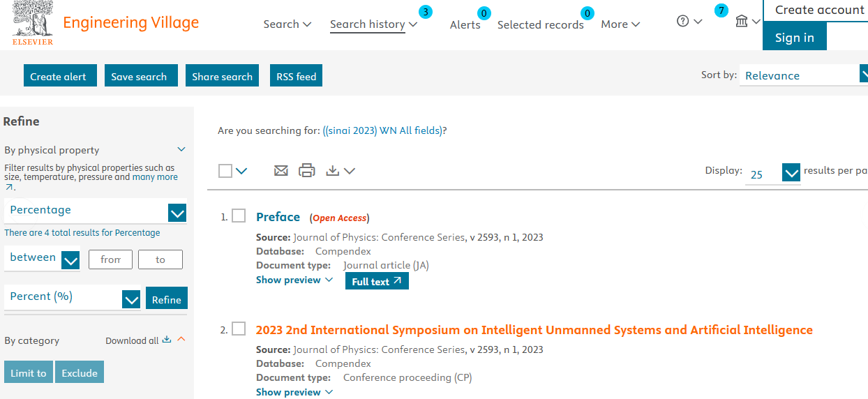Open the between operator dropdown
Viewport: 868px width, 399px height.
42,259
